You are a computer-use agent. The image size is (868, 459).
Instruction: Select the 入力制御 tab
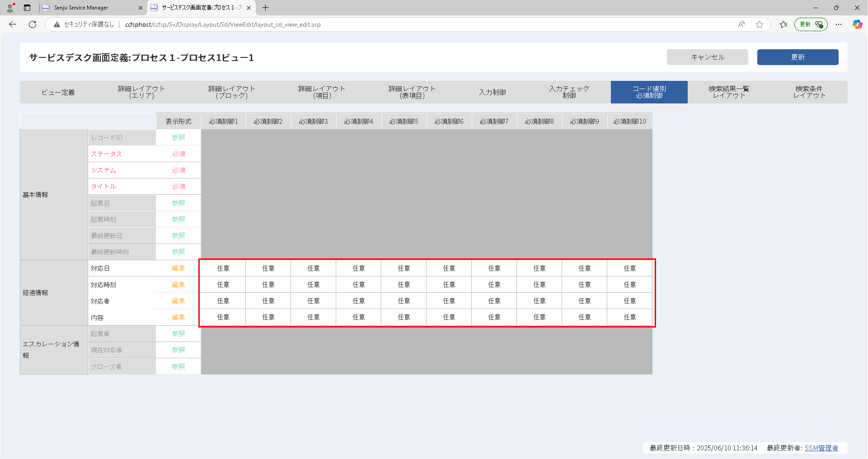click(x=493, y=92)
